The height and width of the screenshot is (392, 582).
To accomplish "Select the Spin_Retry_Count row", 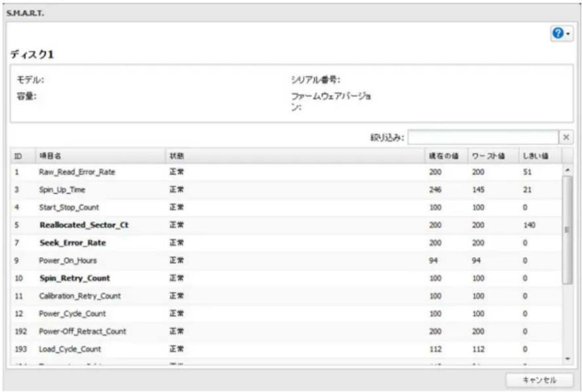I will pos(286,279).
